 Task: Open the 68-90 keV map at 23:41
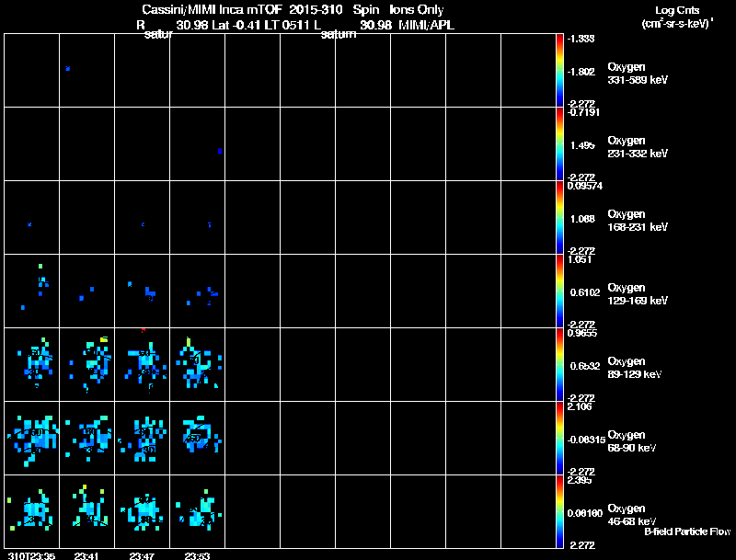(x=86, y=438)
